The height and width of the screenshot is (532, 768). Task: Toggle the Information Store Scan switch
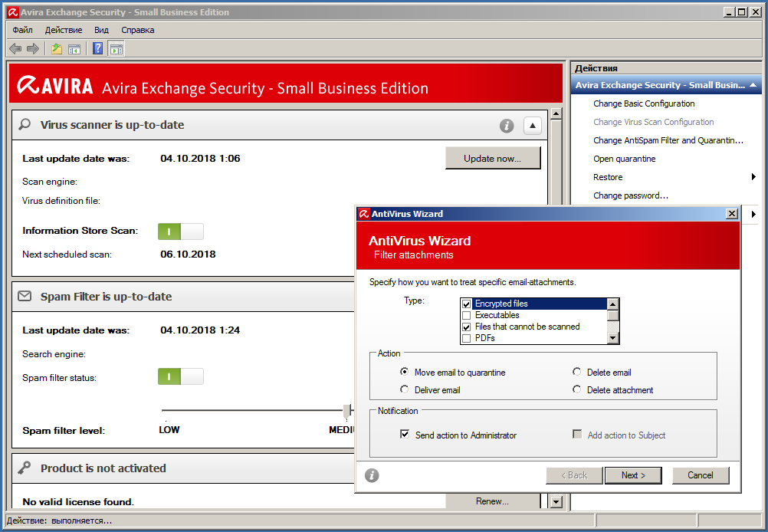pyautogui.click(x=181, y=232)
